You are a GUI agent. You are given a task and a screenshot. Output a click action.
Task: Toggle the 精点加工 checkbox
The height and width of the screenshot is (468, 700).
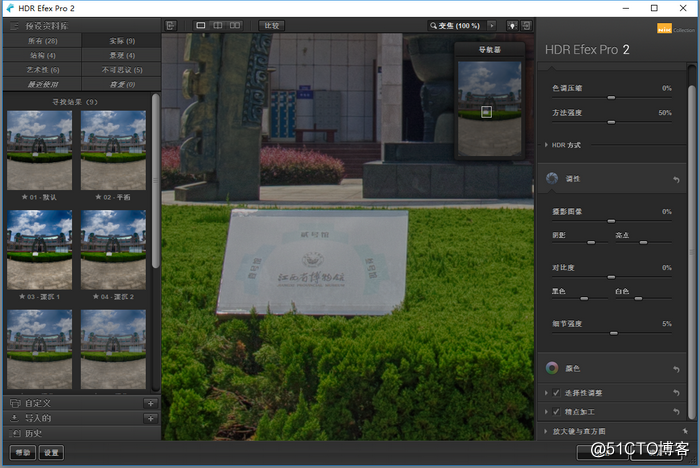tap(556, 412)
